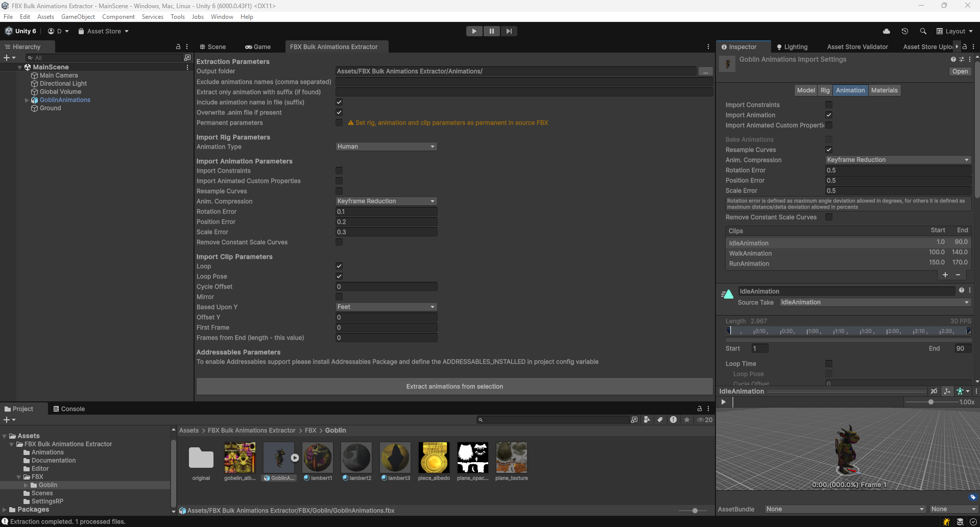Open the Asset Store button

pyautogui.click(x=103, y=31)
